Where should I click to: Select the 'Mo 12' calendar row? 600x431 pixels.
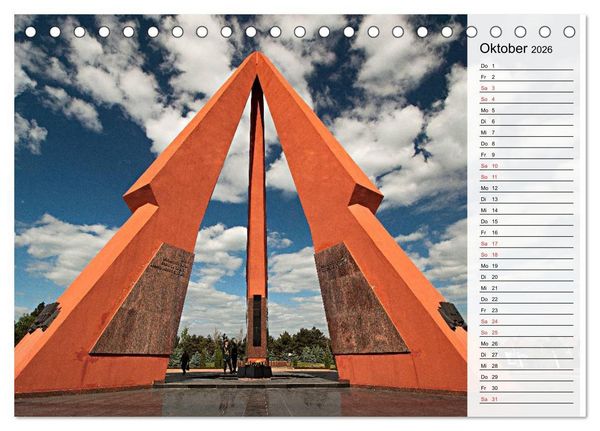tap(527, 188)
